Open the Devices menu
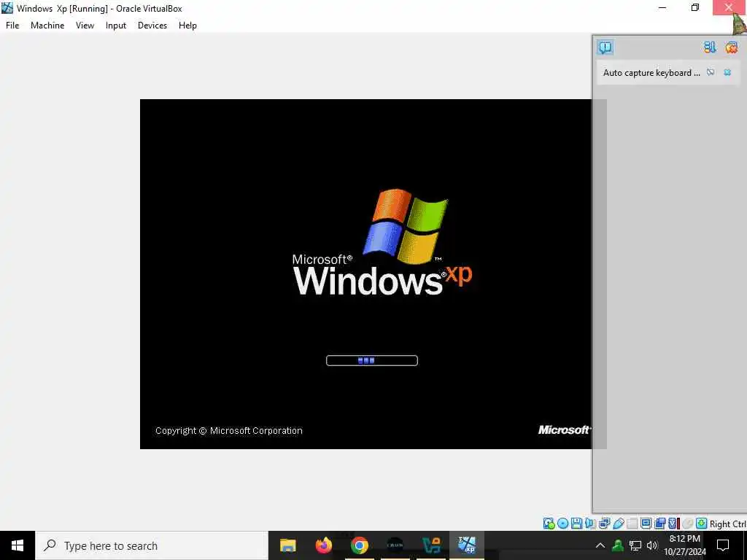 point(152,26)
